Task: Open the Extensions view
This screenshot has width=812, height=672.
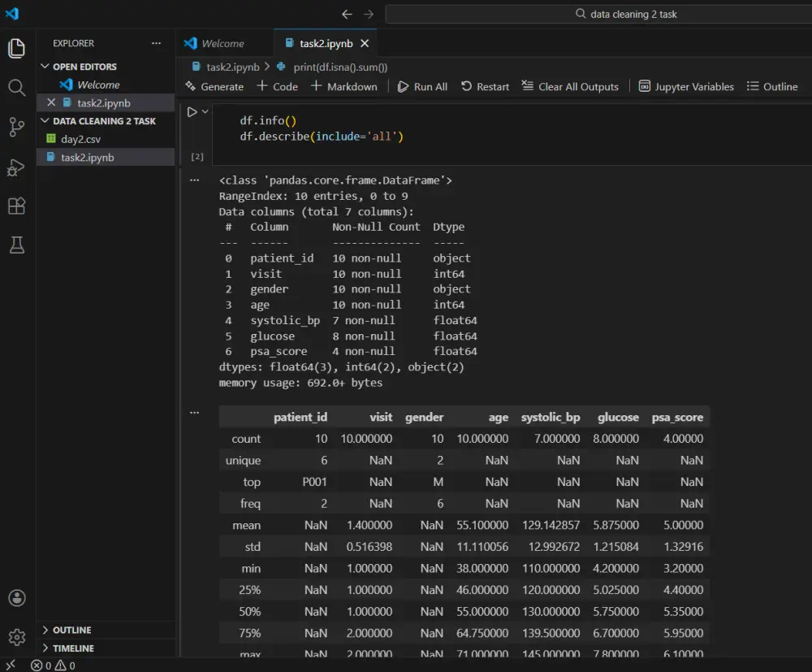Action: point(16,206)
